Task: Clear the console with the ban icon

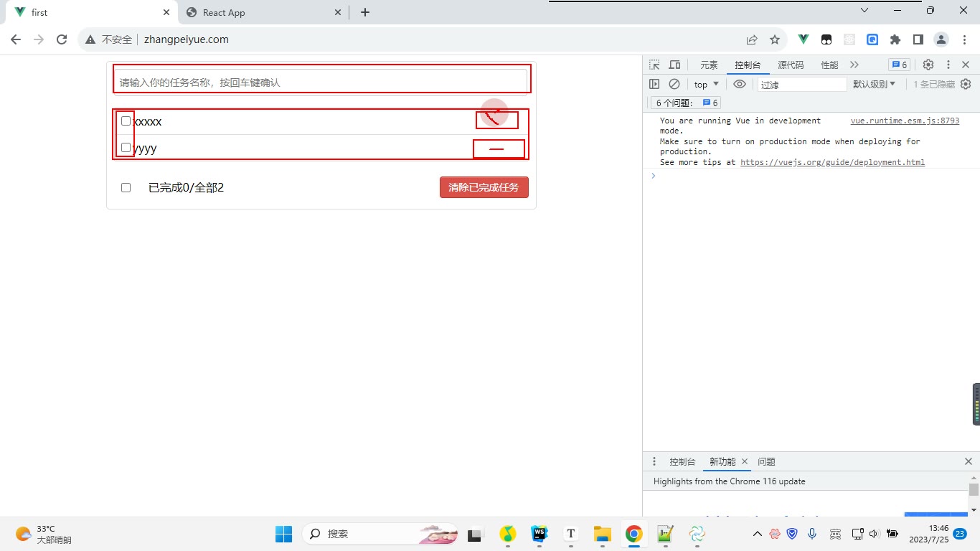Action: pos(674,84)
